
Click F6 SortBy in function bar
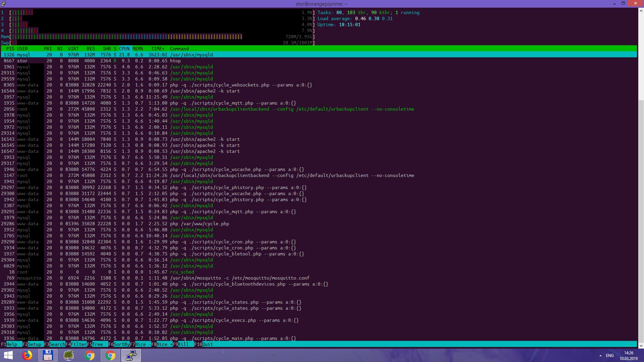pyautogui.click(x=121, y=344)
